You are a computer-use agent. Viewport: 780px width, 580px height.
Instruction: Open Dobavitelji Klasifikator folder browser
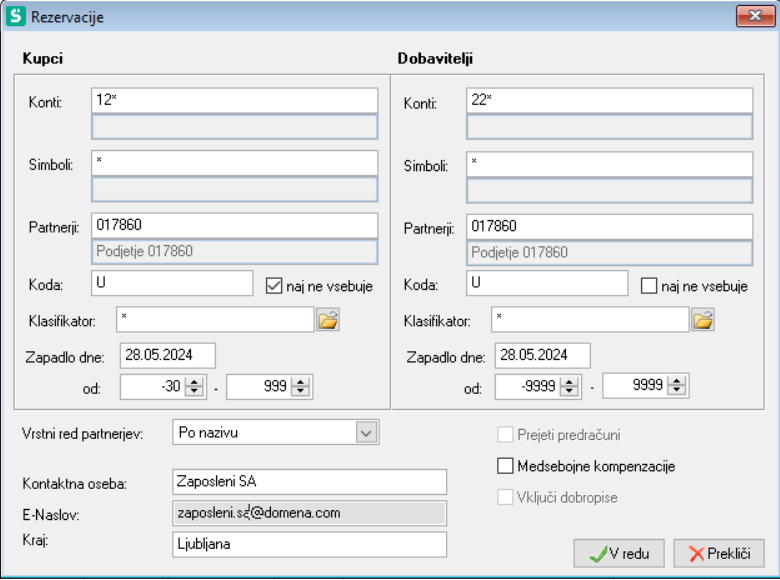pyautogui.click(x=703, y=320)
